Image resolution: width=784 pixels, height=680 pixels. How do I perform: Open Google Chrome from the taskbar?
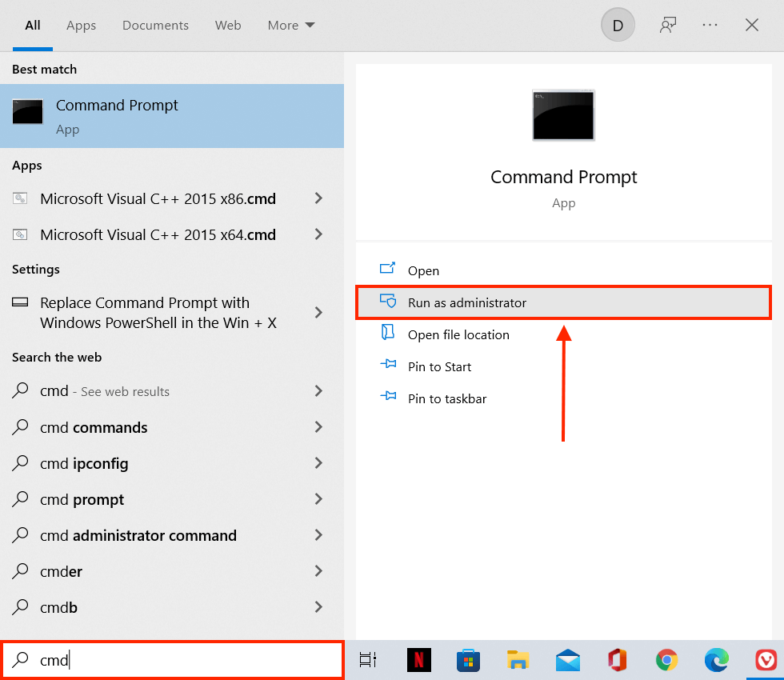pos(667,660)
